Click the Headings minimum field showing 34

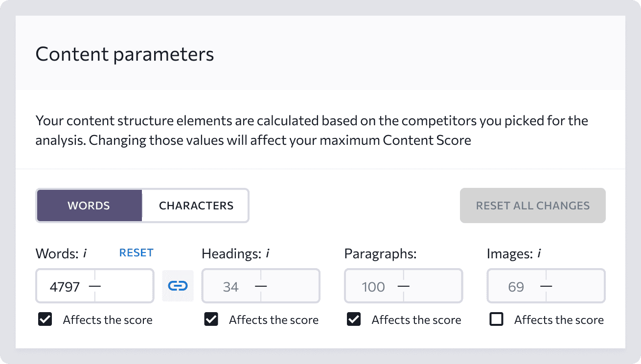pyautogui.click(x=231, y=286)
